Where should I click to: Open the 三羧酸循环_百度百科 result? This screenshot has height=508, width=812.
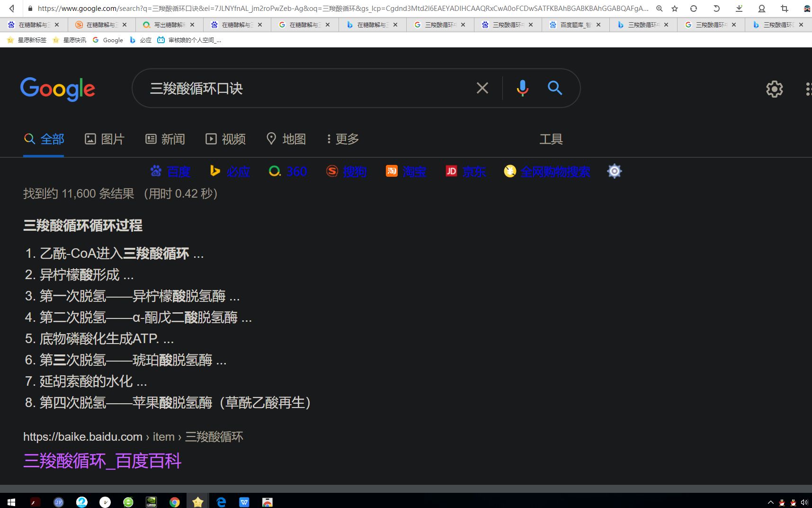(x=102, y=461)
